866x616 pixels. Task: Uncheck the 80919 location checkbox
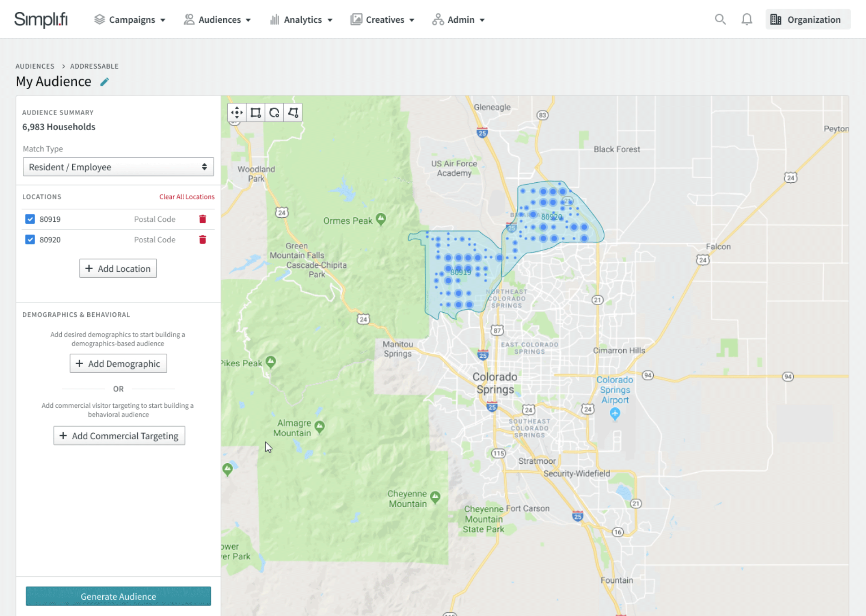pyautogui.click(x=30, y=219)
